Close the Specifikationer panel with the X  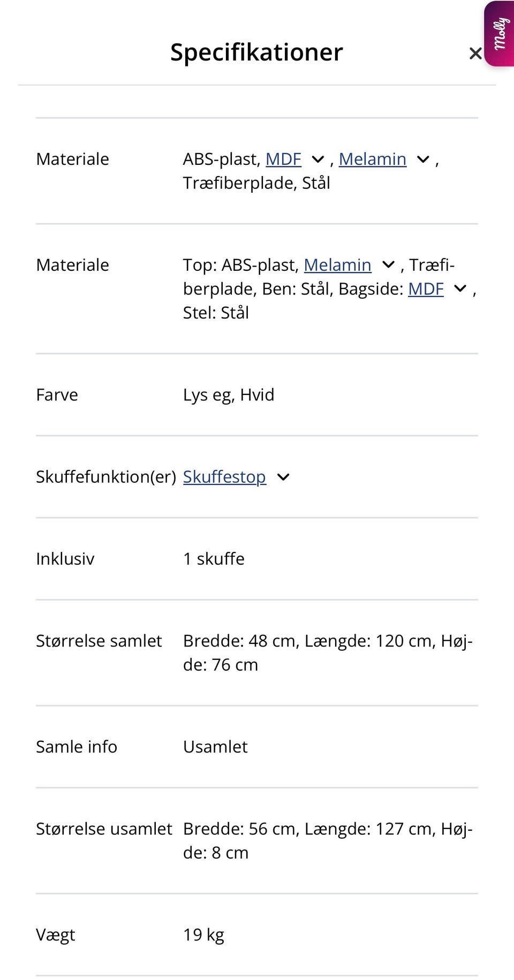click(x=475, y=53)
